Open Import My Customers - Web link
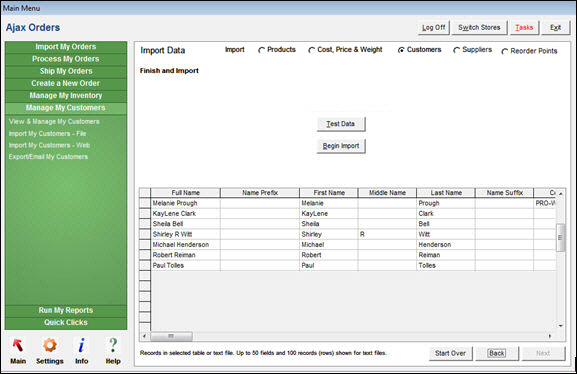Viewport: 577px width, 374px height. [x=49, y=145]
